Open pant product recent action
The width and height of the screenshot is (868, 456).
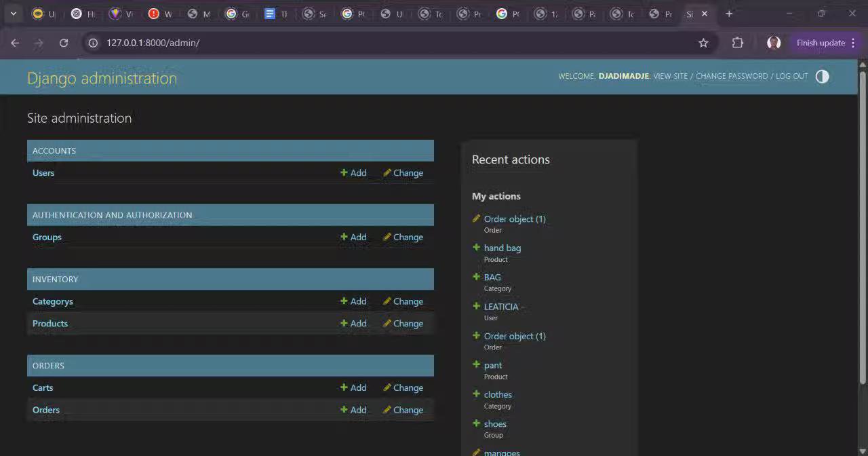493,366
